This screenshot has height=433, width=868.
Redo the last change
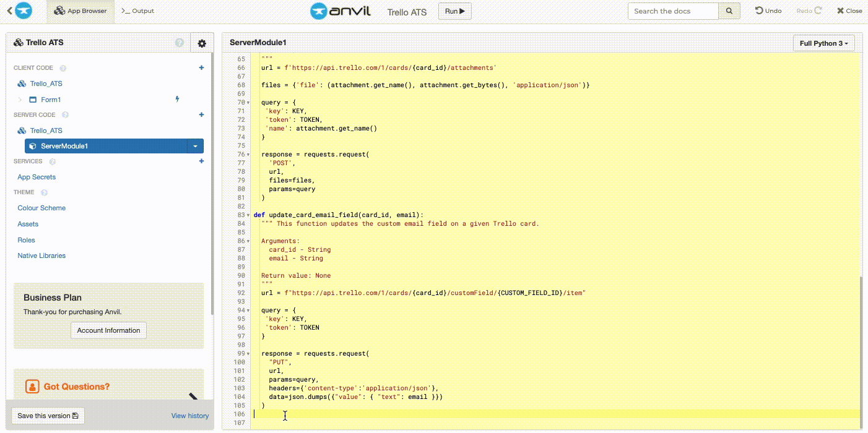(809, 11)
